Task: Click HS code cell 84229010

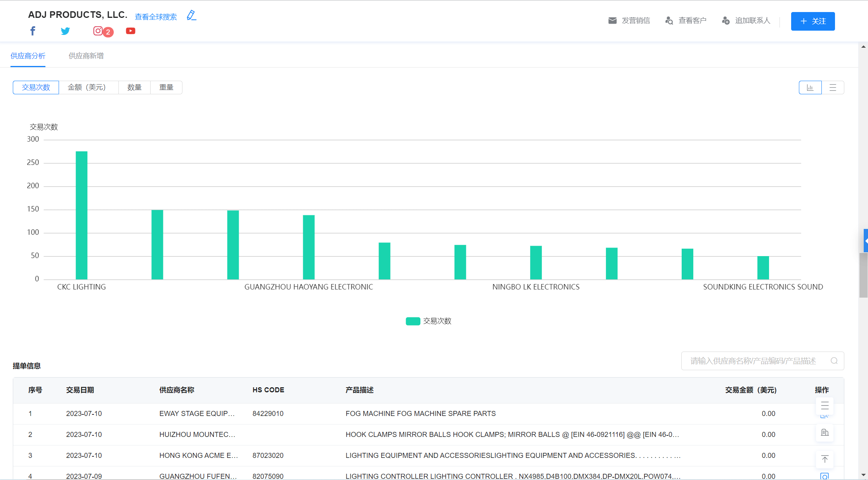Action: 268,414
